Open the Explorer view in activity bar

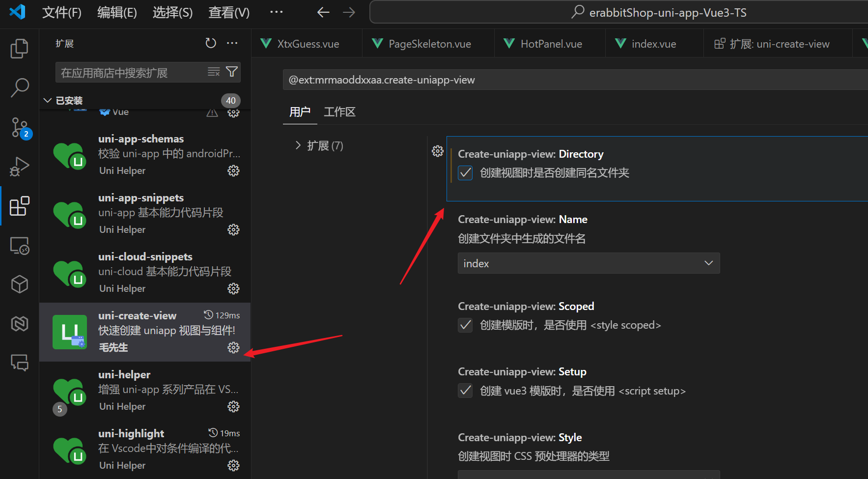(20, 49)
